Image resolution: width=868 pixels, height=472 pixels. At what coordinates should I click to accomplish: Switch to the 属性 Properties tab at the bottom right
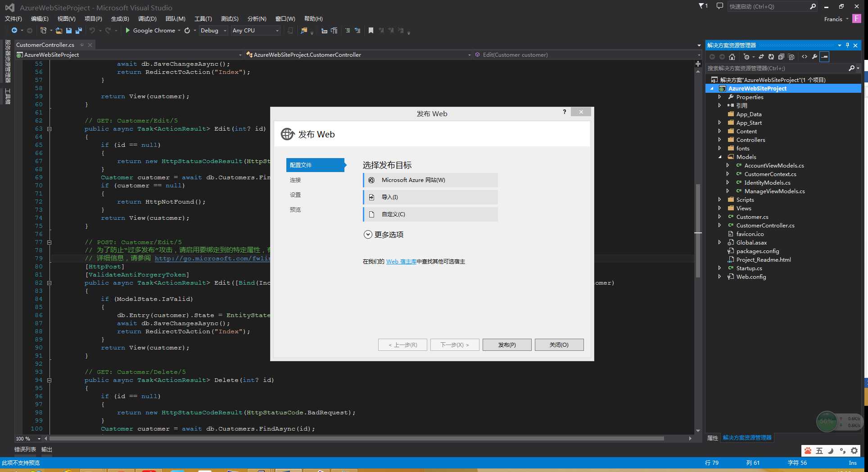click(713, 438)
